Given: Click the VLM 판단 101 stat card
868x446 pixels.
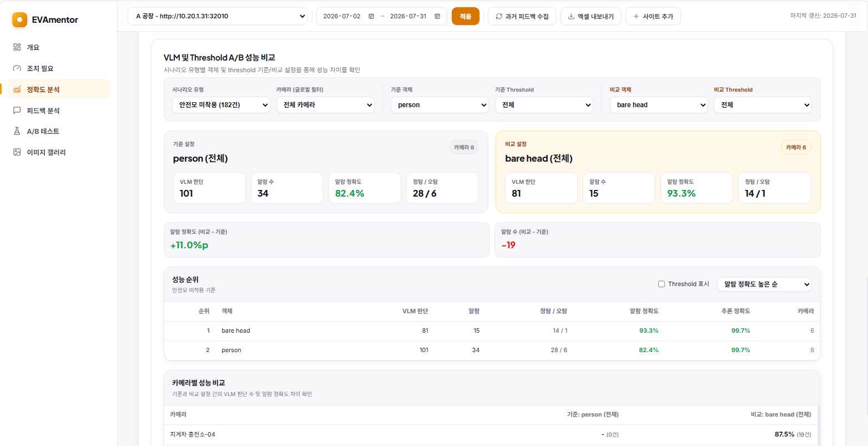Looking at the screenshot, I should click(x=209, y=188).
